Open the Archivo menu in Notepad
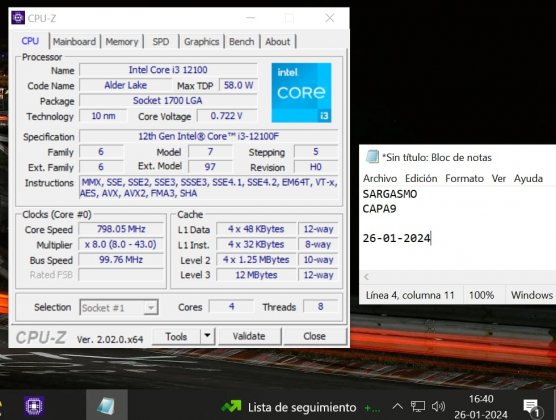Image resolution: width=556 pixels, height=420 pixels. coord(380,178)
